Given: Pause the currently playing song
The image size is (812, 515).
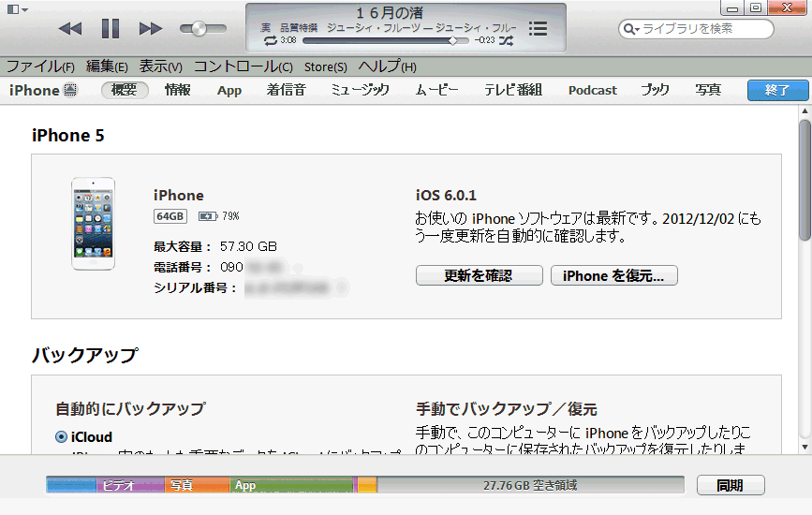Looking at the screenshot, I should [x=111, y=29].
